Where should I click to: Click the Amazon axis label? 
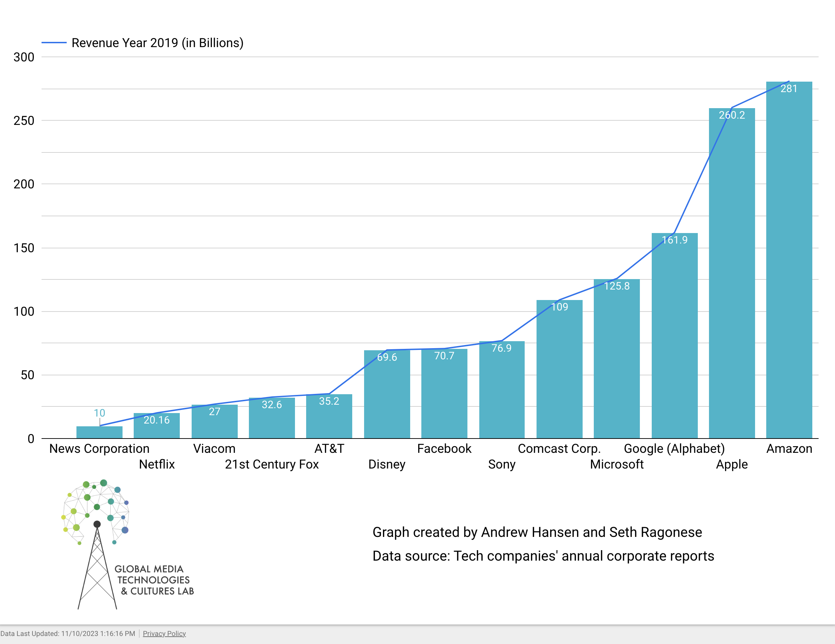click(x=789, y=448)
